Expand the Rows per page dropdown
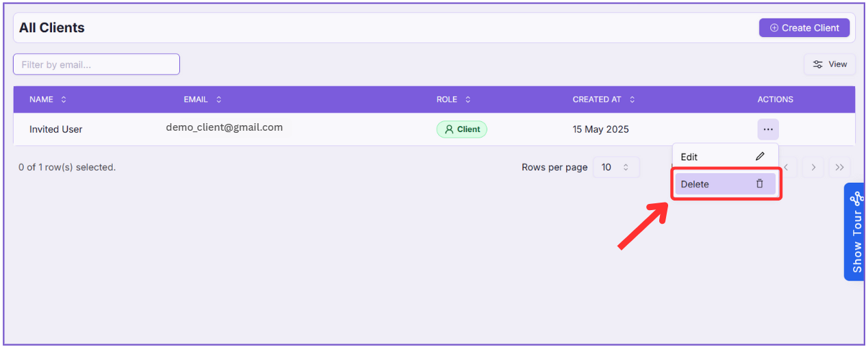868x347 pixels. point(615,167)
